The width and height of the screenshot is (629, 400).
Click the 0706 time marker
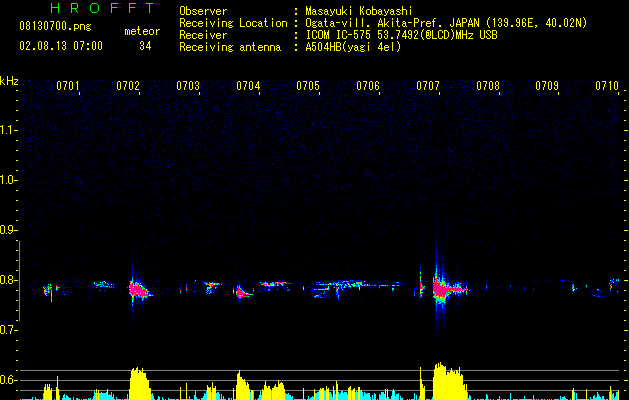368,86
